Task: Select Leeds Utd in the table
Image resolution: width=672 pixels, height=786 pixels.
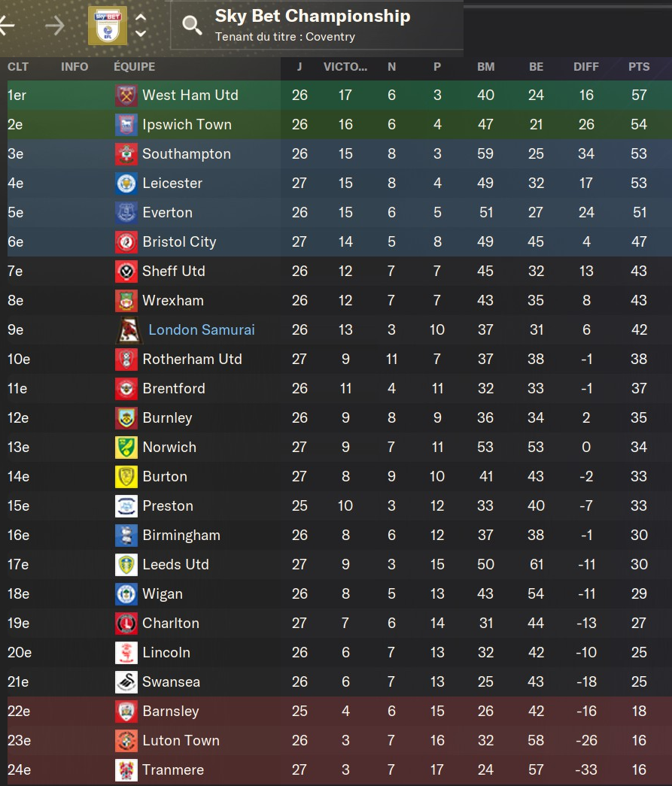Action: [175, 565]
